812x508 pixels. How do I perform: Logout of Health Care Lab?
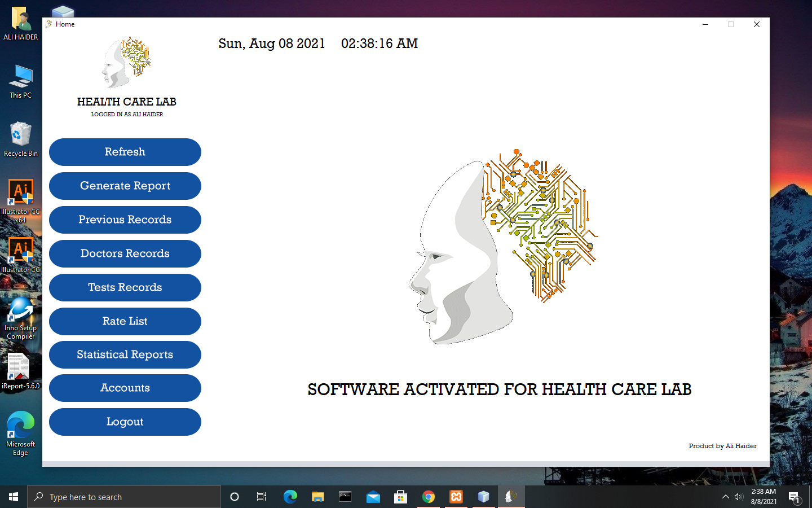(x=125, y=422)
